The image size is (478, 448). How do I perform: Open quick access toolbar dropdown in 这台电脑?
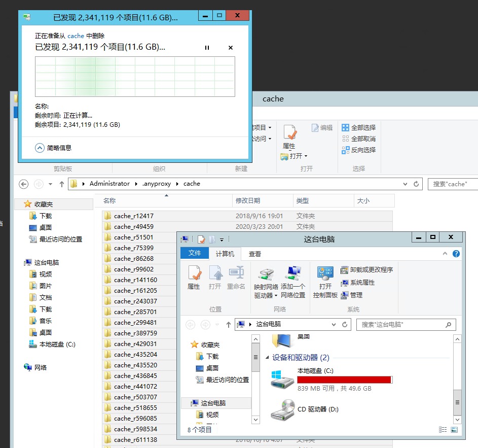222,240
